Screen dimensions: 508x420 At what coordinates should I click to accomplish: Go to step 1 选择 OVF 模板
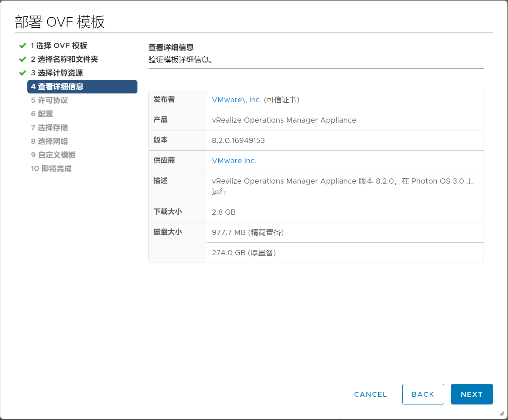coord(59,45)
